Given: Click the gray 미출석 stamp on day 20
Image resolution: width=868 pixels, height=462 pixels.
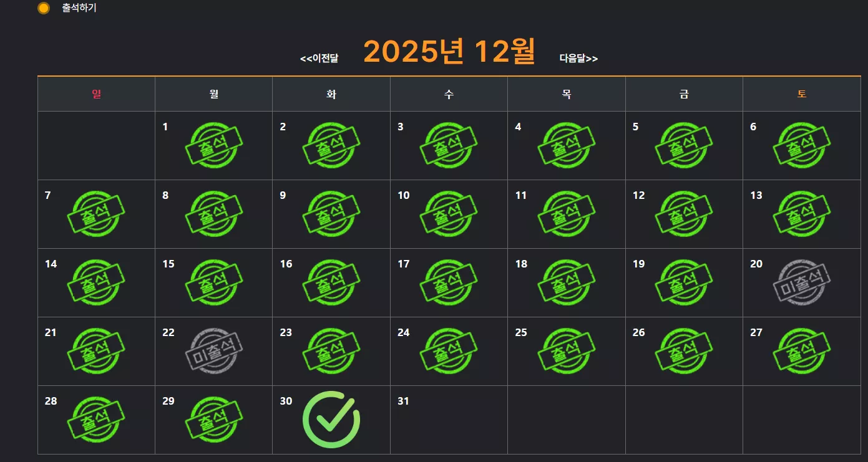Looking at the screenshot, I should (802, 282).
